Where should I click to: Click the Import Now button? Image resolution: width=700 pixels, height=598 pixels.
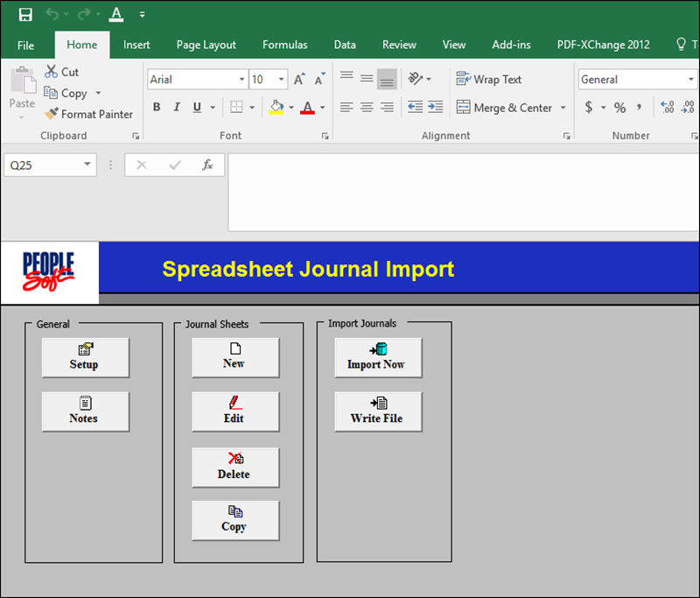pyautogui.click(x=378, y=357)
